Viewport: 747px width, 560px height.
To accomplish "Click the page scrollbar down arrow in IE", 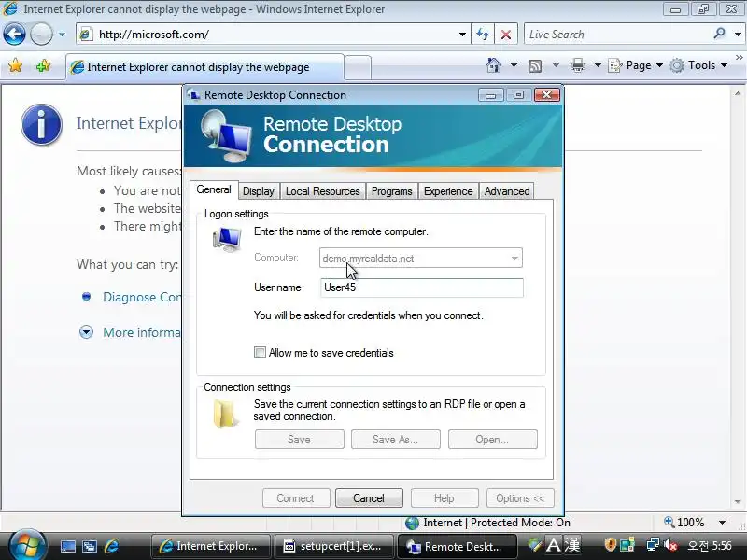I will [x=738, y=502].
